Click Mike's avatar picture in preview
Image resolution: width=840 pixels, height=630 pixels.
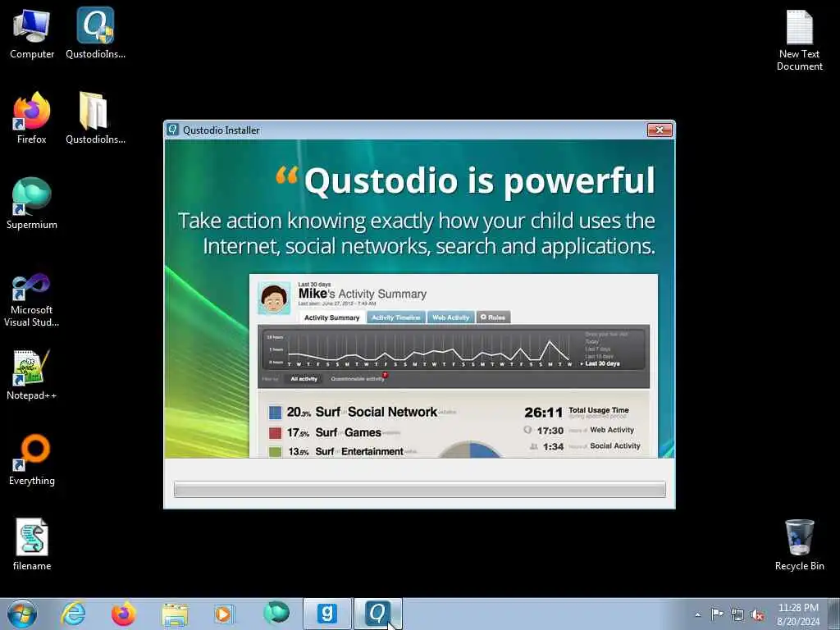[x=274, y=298]
